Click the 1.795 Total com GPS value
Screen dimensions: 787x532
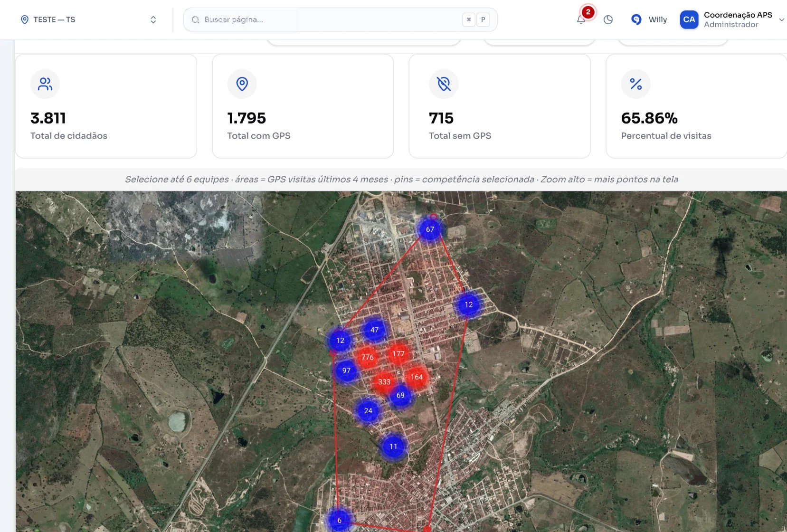click(x=247, y=118)
